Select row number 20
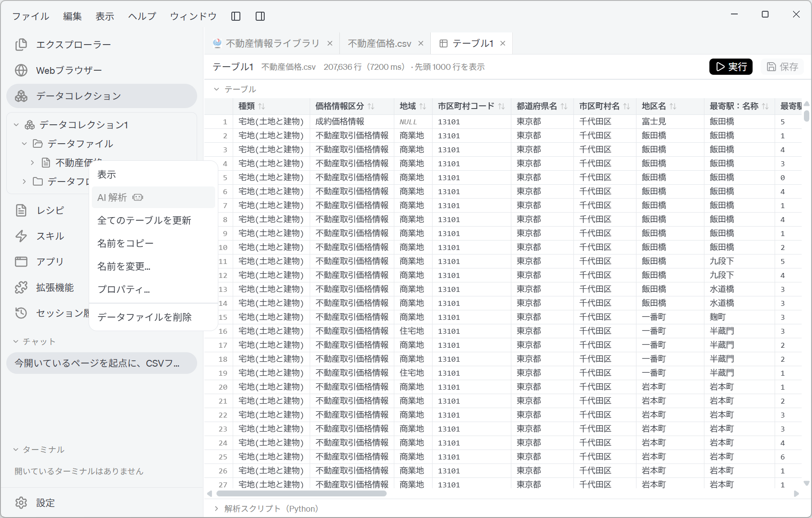This screenshot has height=518, width=812. tap(223, 387)
